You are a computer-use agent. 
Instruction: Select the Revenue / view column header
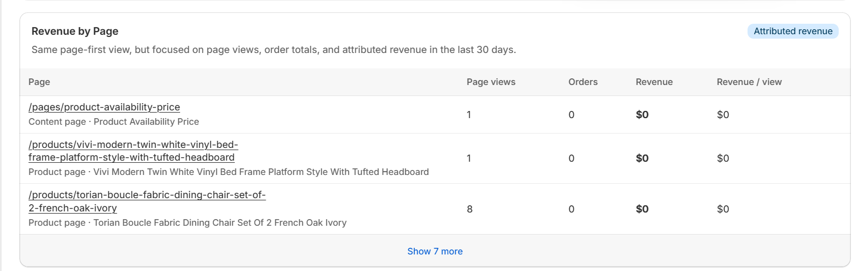749,82
